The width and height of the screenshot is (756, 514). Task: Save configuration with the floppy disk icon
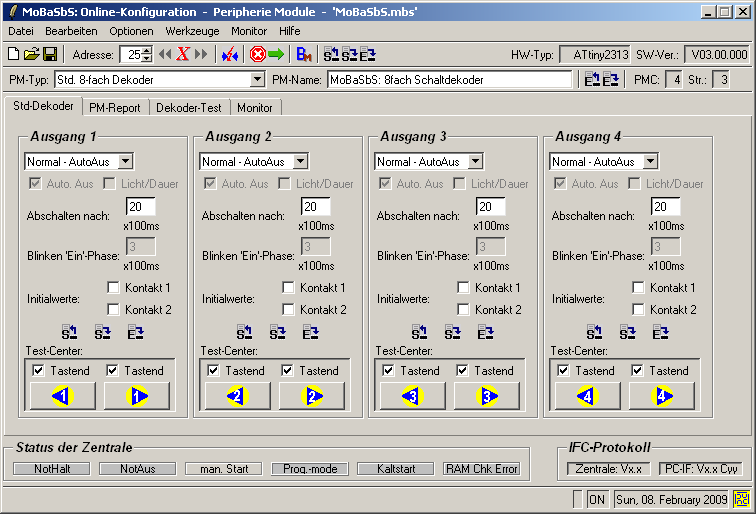(48, 54)
